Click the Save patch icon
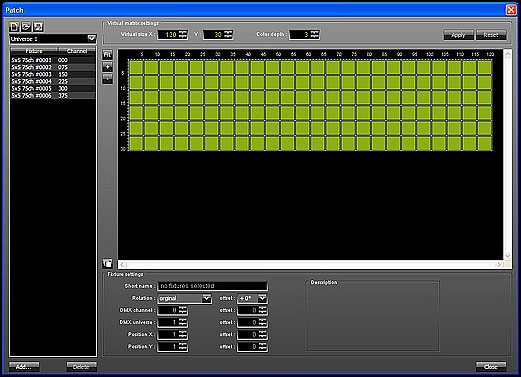The height and width of the screenshot is (377, 521). click(38, 27)
